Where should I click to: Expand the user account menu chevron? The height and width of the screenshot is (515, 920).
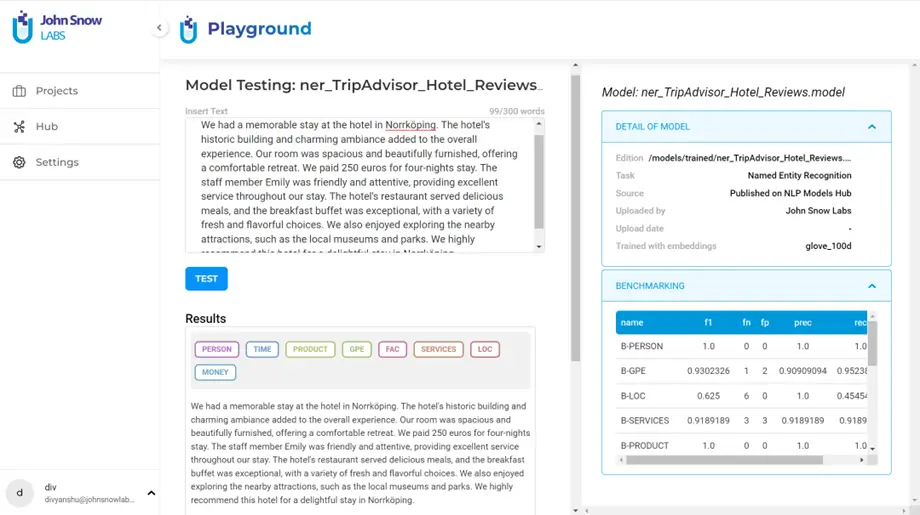[151, 493]
